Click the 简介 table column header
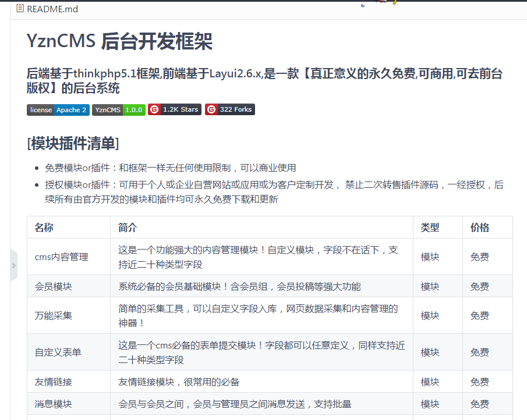 pyautogui.click(x=128, y=227)
